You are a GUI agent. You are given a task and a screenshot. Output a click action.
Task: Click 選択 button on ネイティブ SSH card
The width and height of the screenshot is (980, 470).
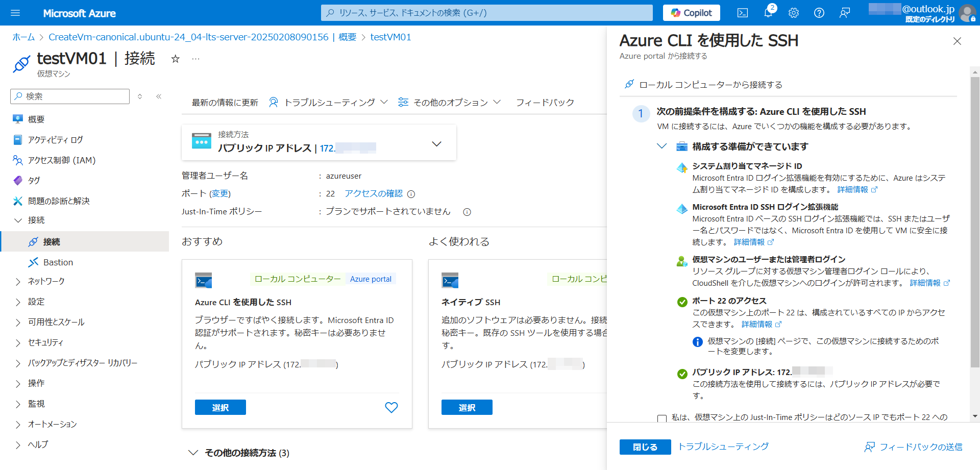467,407
